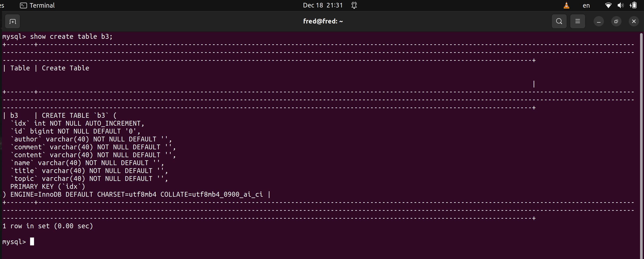Open the Terminal app menu in top bar

pyautogui.click(x=38, y=5)
